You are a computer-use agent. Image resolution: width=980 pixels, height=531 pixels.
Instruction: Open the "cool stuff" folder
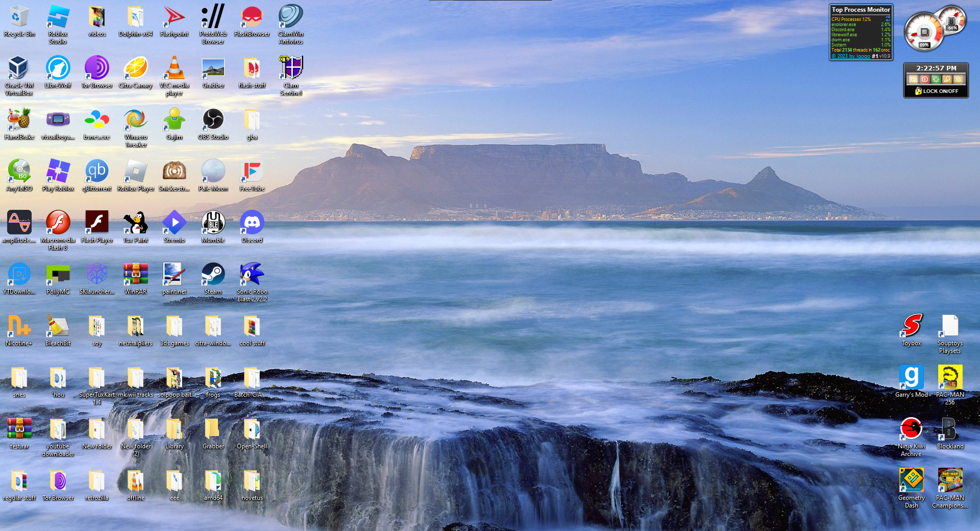[252, 326]
